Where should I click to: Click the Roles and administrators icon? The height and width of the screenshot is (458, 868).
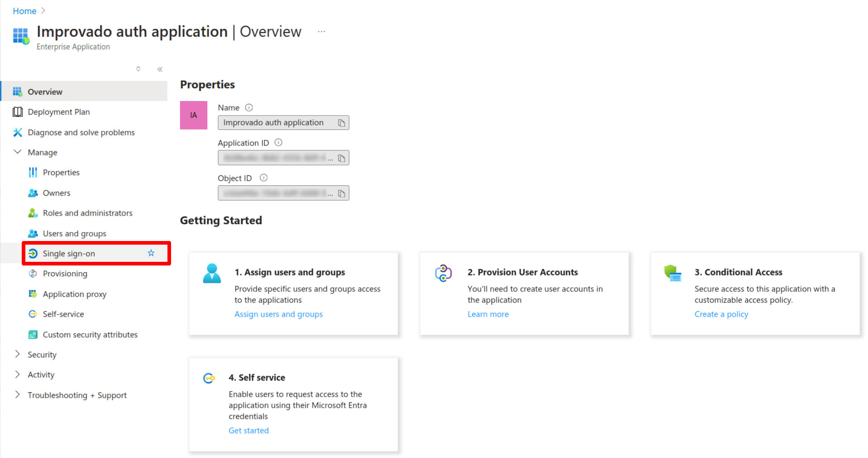tap(33, 213)
